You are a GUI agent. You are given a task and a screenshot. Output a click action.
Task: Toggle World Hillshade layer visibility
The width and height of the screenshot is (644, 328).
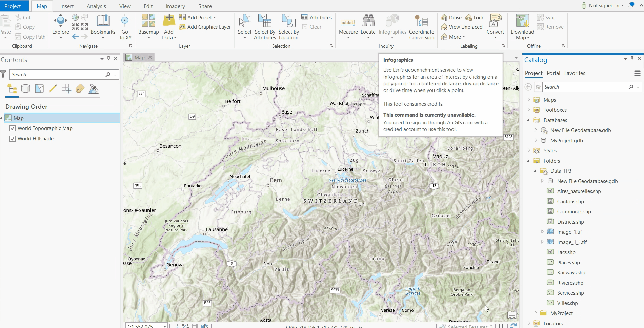click(x=13, y=139)
